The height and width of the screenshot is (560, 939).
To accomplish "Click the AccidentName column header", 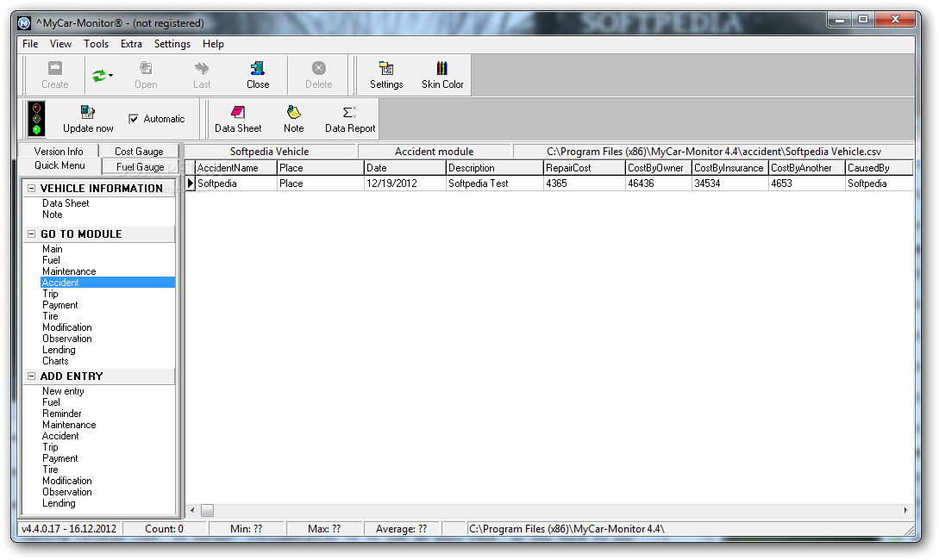I will (236, 168).
